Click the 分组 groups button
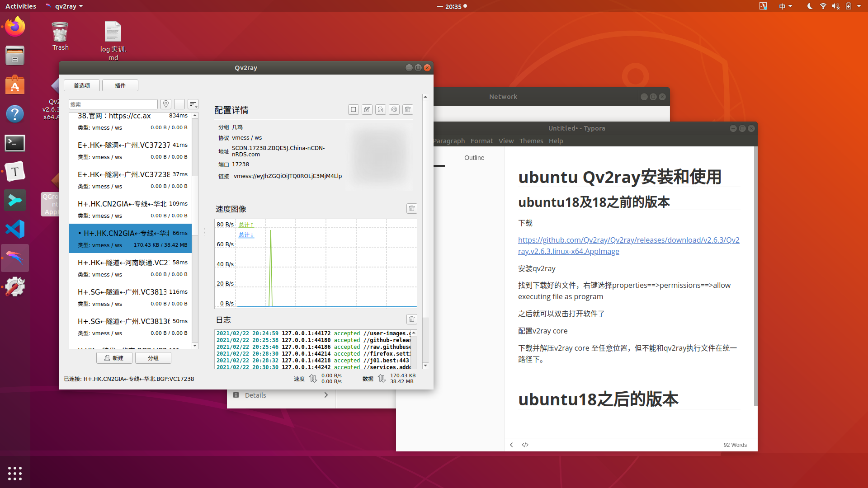The height and width of the screenshot is (488, 868). [x=153, y=358]
